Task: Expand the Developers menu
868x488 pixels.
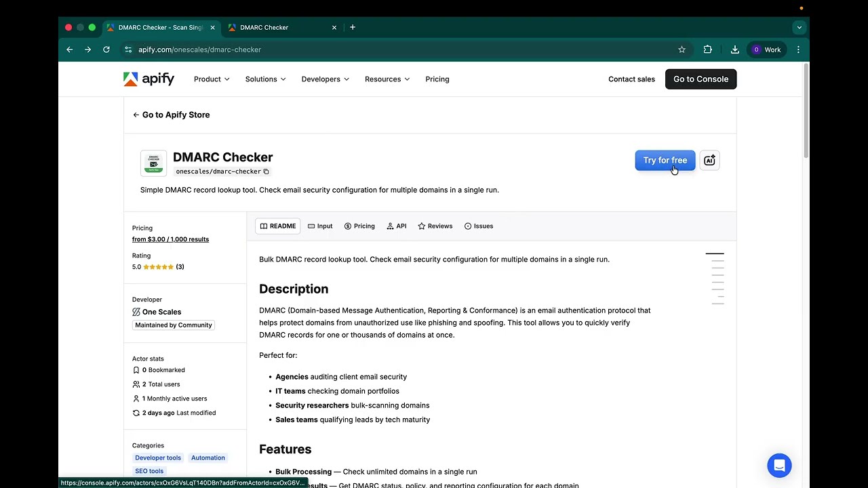Action: pyautogui.click(x=325, y=79)
